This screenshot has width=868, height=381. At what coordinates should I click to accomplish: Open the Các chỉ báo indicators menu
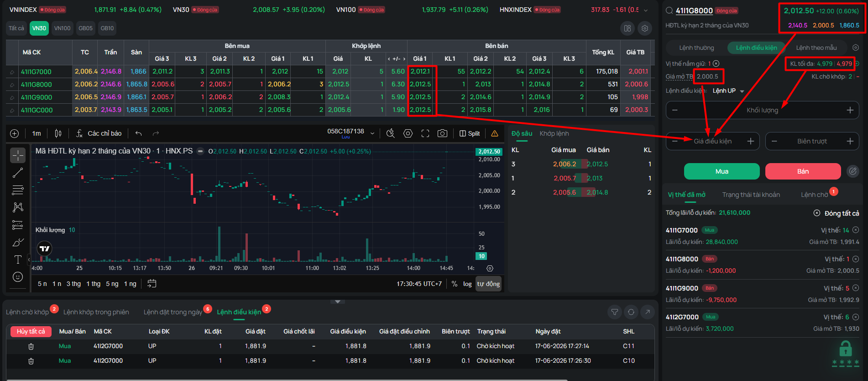(x=99, y=133)
